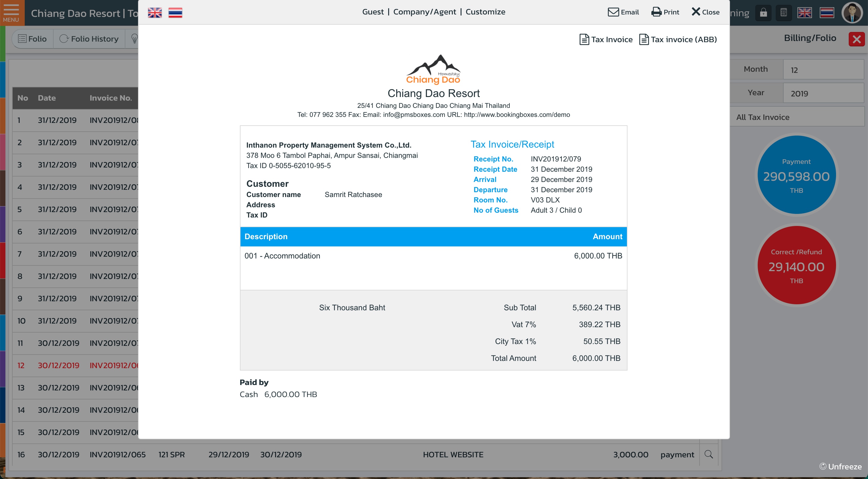This screenshot has height=479, width=868.
Task: Click the Chiang Dao Resort logo
Action: point(433,69)
